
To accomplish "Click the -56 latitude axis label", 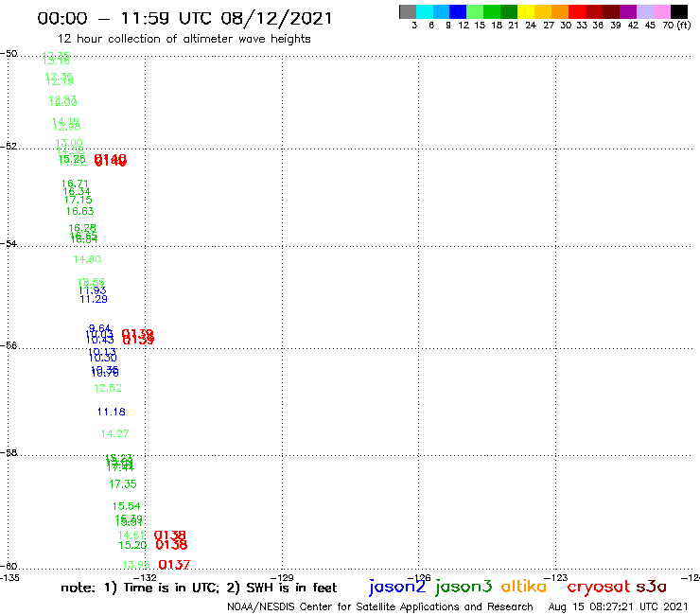I will coord(9,345).
